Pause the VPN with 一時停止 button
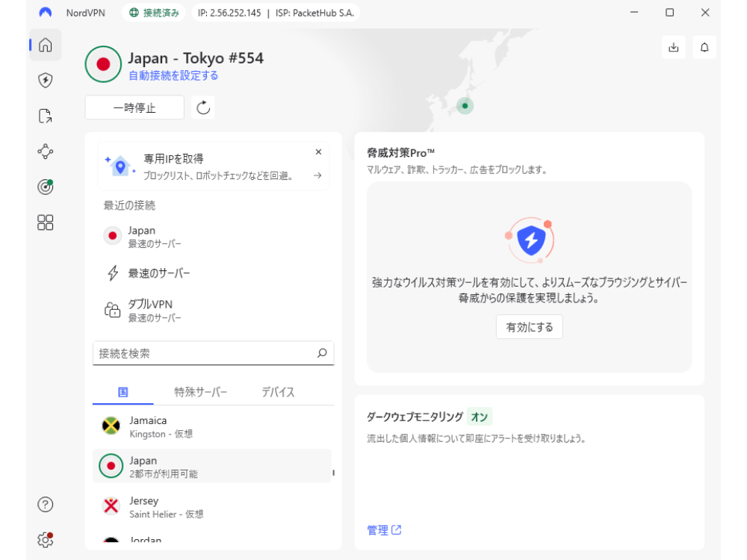The height and width of the screenshot is (560, 747). tap(134, 108)
